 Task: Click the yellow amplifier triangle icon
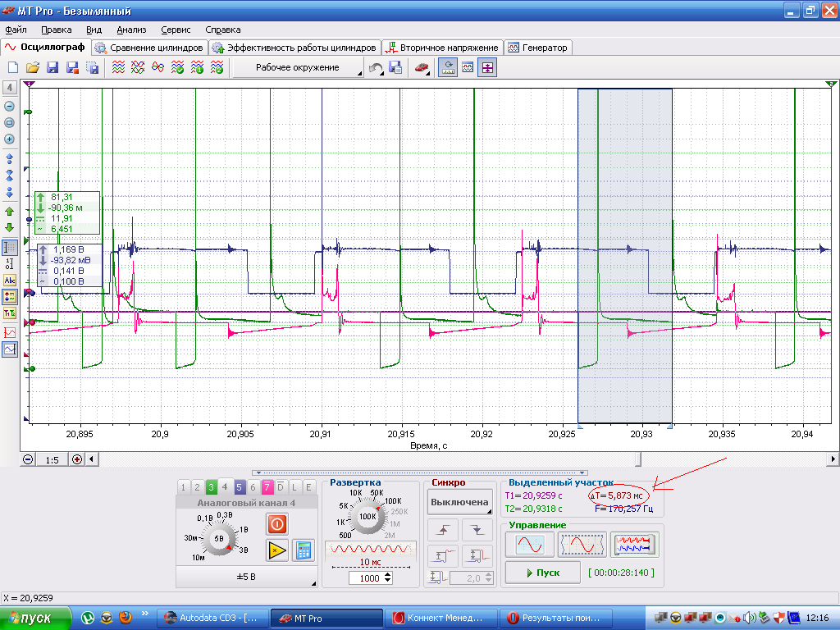point(277,550)
